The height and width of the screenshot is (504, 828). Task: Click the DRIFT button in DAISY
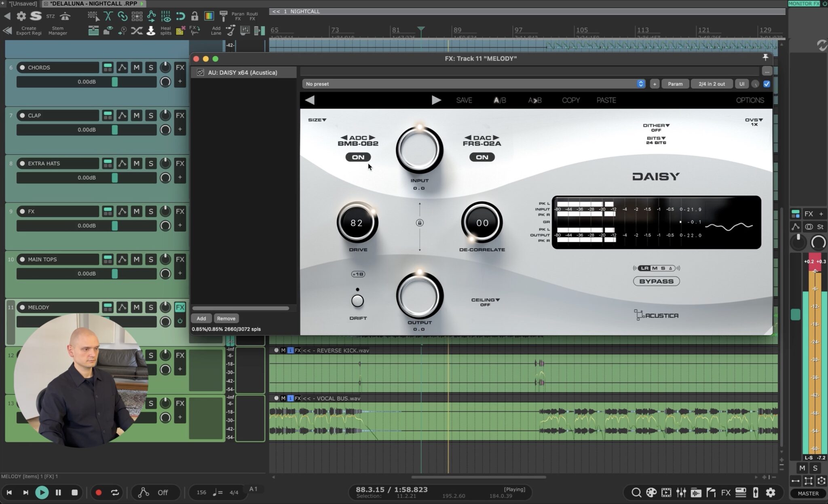[357, 301]
